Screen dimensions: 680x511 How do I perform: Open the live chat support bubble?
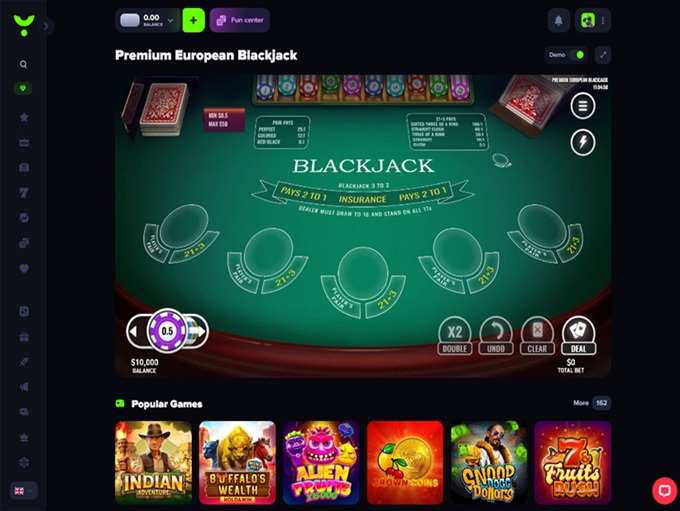coord(664,491)
